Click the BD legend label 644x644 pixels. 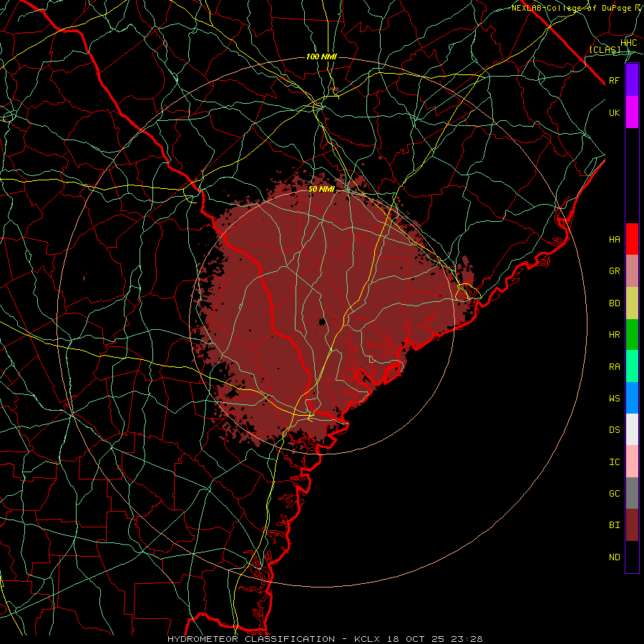[x=614, y=303]
